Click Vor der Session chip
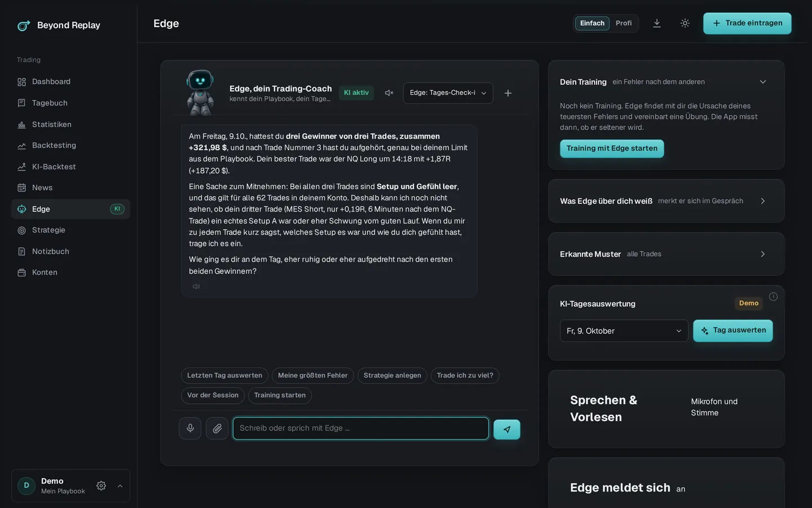The width and height of the screenshot is (812, 508). pyautogui.click(x=213, y=396)
